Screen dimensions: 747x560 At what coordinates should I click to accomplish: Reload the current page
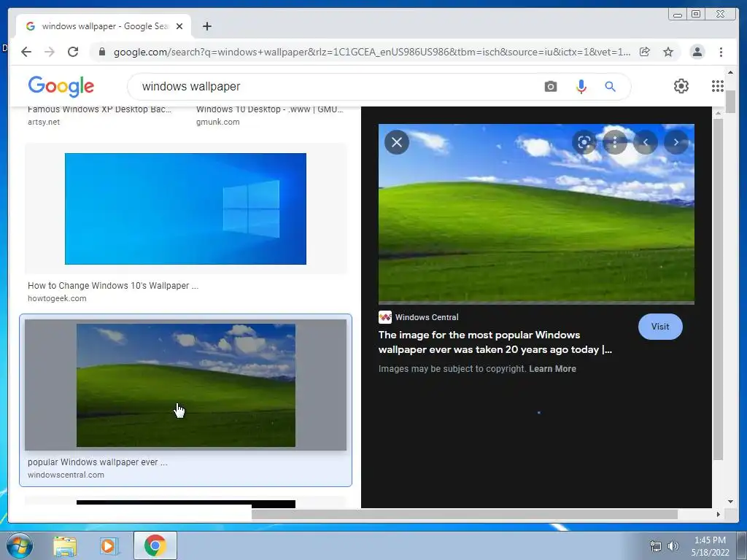[73, 52]
